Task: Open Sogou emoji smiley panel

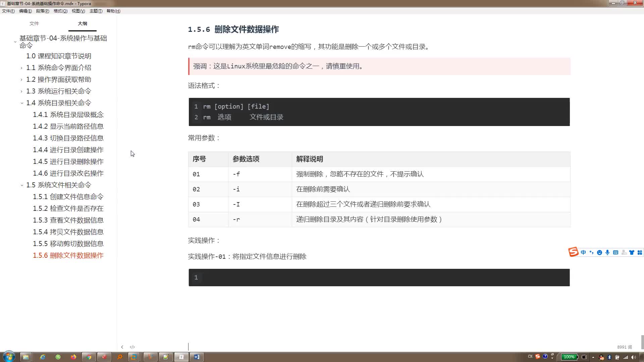Action: pos(599,252)
